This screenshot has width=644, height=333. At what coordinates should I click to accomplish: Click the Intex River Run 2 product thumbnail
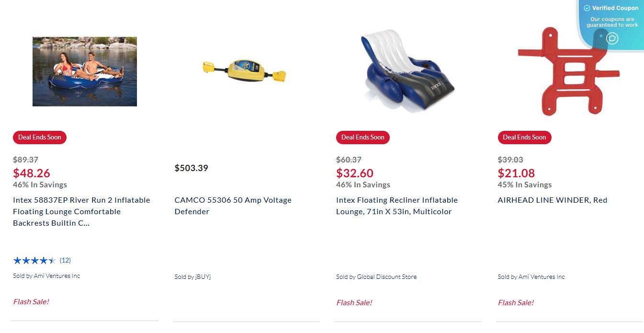pyautogui.click(x=84, y=71)
